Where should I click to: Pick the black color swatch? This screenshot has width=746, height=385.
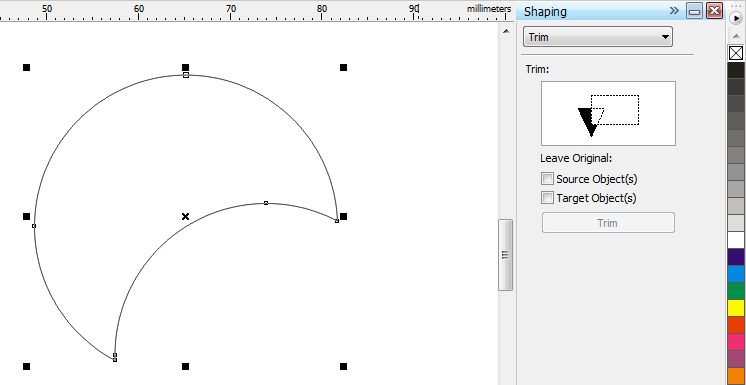click(736, 70)
